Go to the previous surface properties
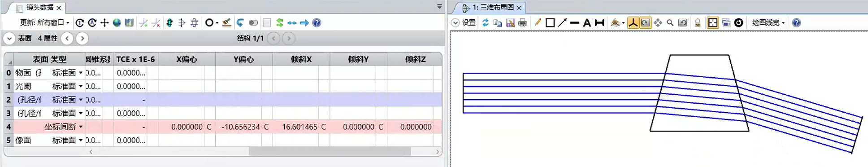Screen dimensions: 868x167 67,38
